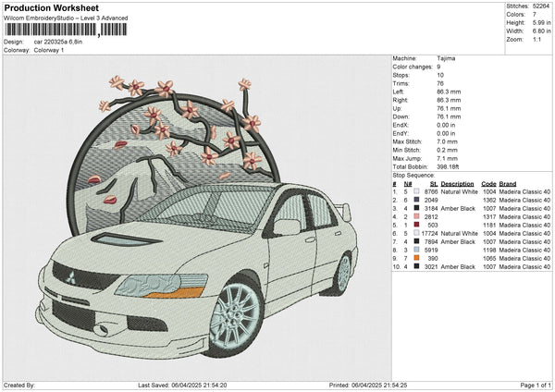The width and height of the screenshot is (555, 392).
Task: Select 'Last Saved: 06/04/2025 21:54:20' footer text
Action: pos(182,385)
